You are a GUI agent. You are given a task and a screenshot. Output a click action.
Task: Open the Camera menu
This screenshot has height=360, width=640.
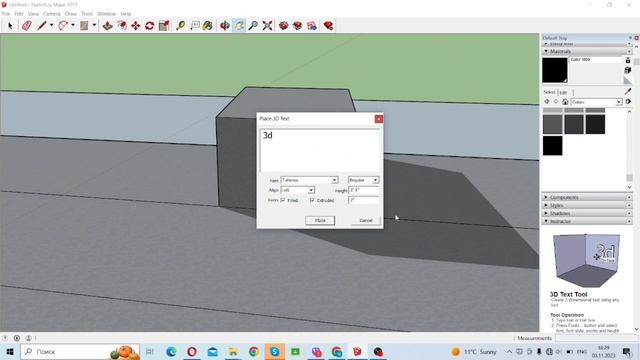click(x=51, y=14)
